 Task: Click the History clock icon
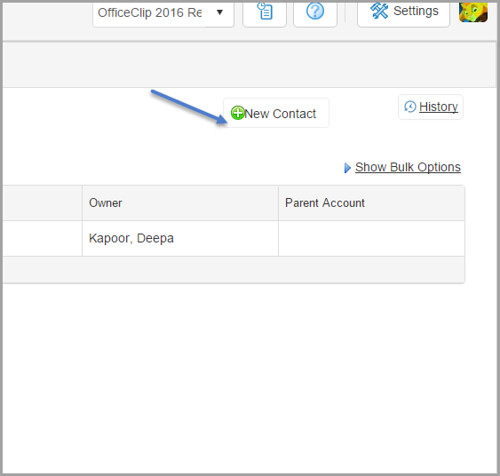[410, 107]
